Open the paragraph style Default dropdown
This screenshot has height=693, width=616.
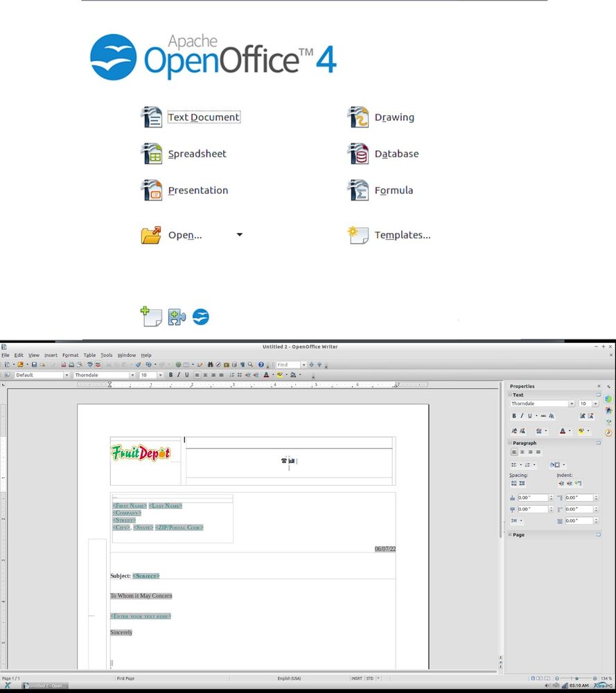[67, 375]
